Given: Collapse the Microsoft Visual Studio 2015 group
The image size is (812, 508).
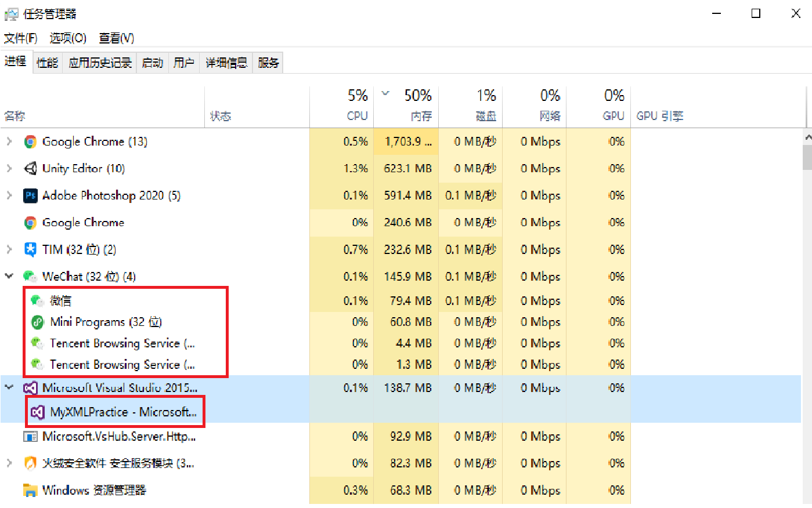Looking at the screenshot, I should click(x=9, y=387).
